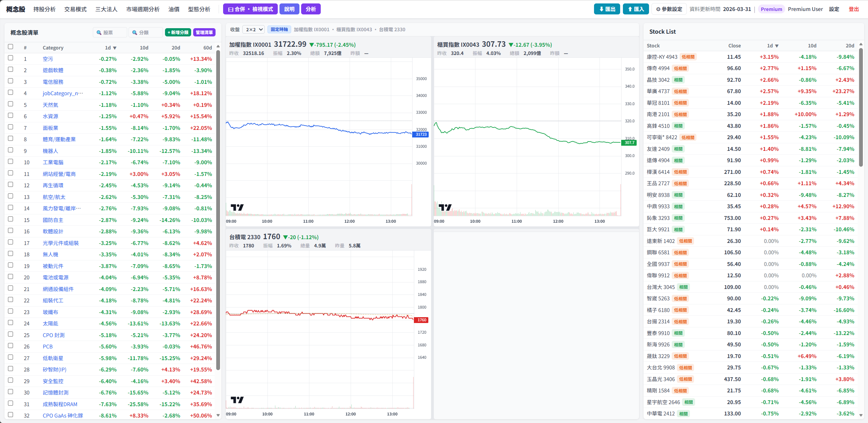
Task: Click the layout icon on 合併・檢視模式
Action: pyautogui.click(x=231, y=9)
